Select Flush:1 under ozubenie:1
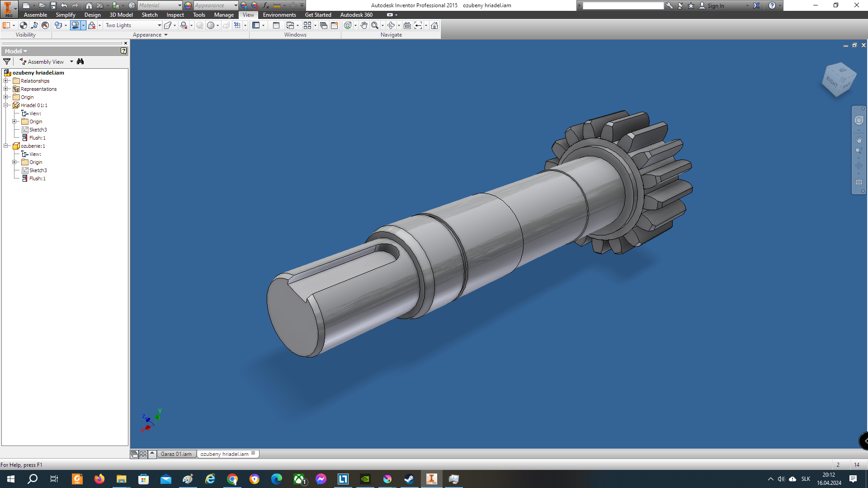The image size is (868, 488). click(x=37, y=178)
